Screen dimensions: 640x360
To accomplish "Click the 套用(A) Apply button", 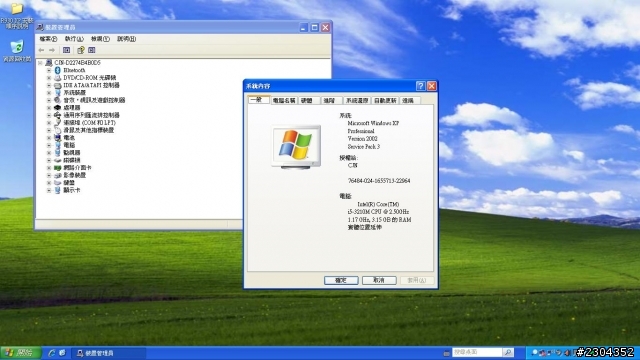I will (x=417, y=280).
